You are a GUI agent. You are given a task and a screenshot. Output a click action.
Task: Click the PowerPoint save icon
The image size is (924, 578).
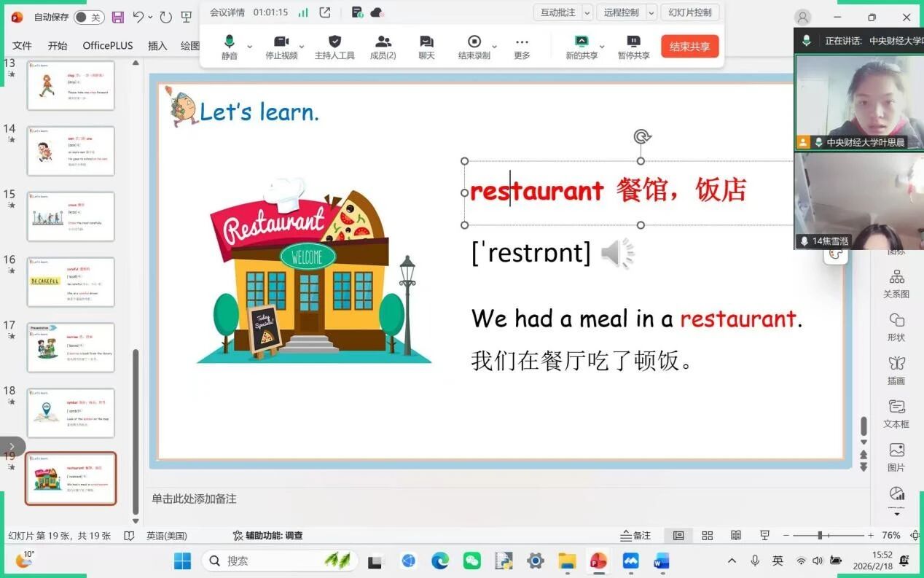118,17
